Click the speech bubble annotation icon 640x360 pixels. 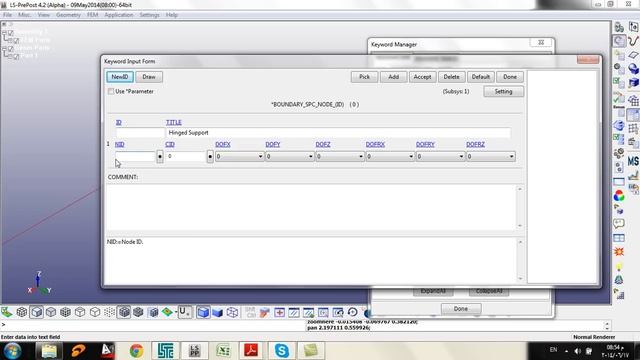[619, 223]
